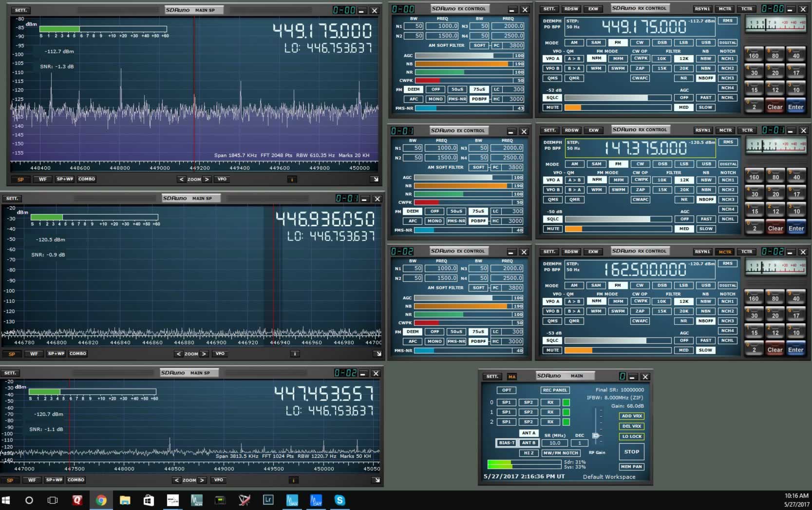Open the EXW panel from the 0-01 RX Control
812x510 pixels.
point(594,130)
